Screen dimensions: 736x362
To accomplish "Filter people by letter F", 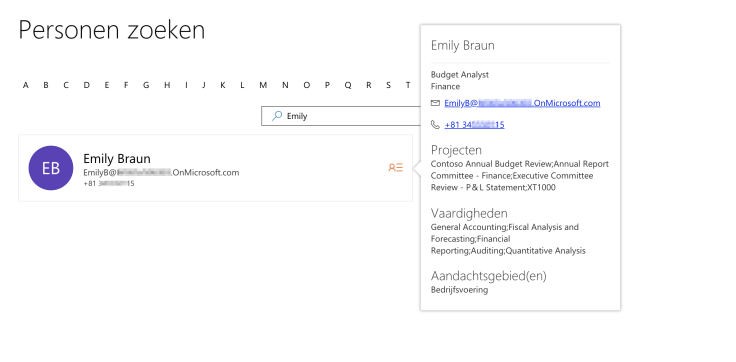I will click(126, 85).
